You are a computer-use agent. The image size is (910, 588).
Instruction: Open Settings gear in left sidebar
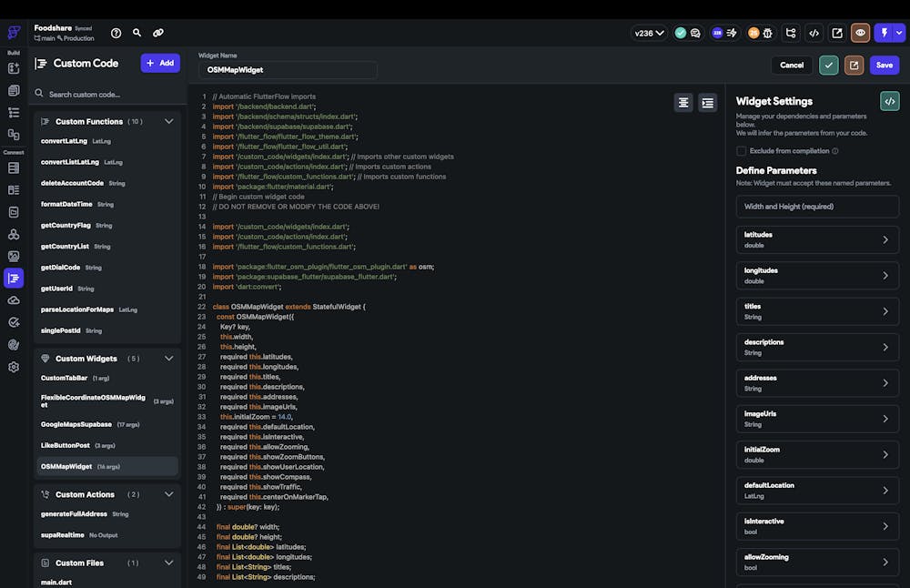[14, 367]
